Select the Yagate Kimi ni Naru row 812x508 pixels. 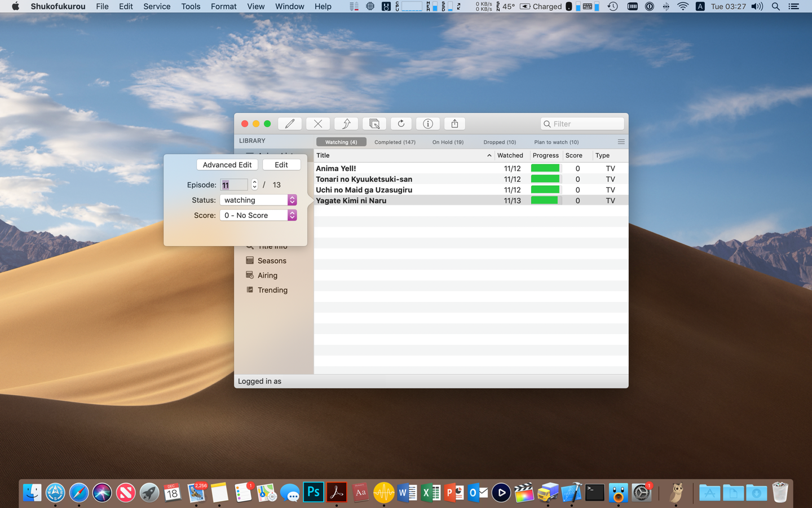tap(471, 200)
